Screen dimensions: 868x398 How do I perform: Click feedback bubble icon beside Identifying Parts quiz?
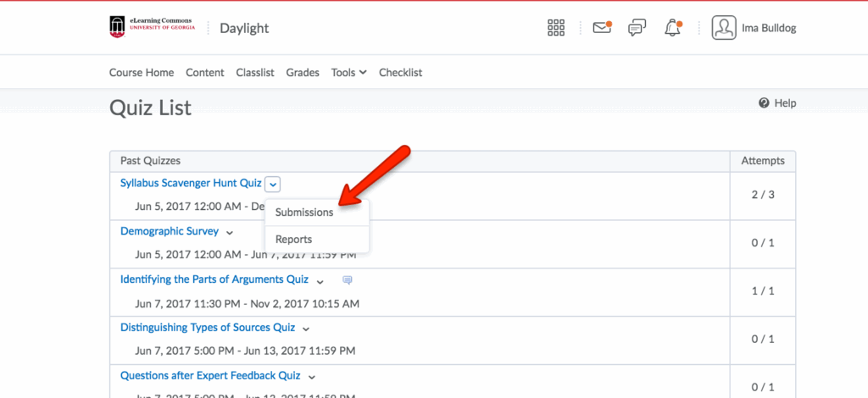point(347,279)
